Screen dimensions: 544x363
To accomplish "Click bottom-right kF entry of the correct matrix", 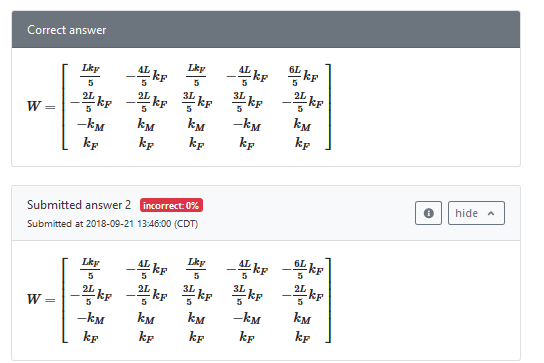I will coord(302,143).
